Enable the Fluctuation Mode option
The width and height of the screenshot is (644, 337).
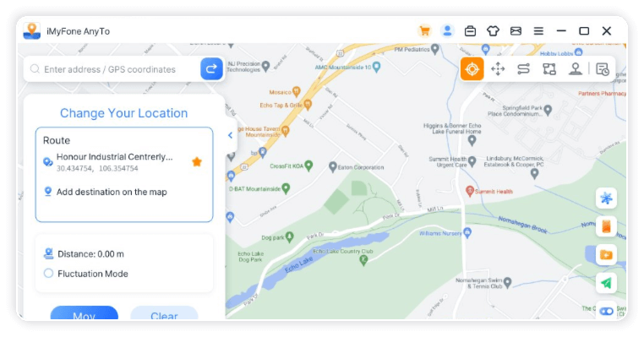click(x=48, y=274)
